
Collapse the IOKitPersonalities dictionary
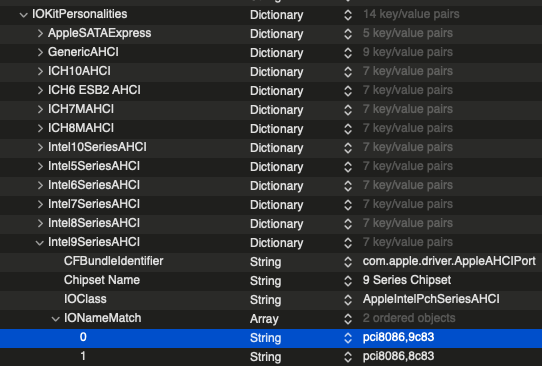coord(24,15)
